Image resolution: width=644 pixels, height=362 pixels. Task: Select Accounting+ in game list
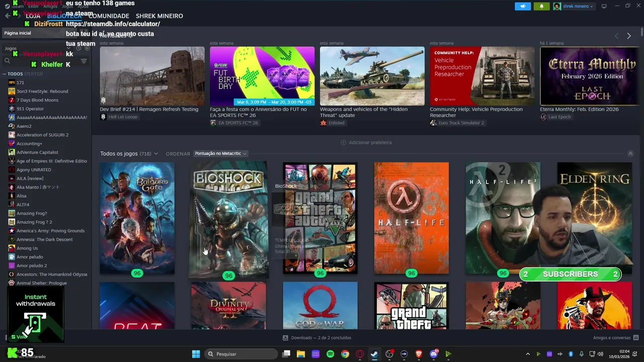pos(29,144)
